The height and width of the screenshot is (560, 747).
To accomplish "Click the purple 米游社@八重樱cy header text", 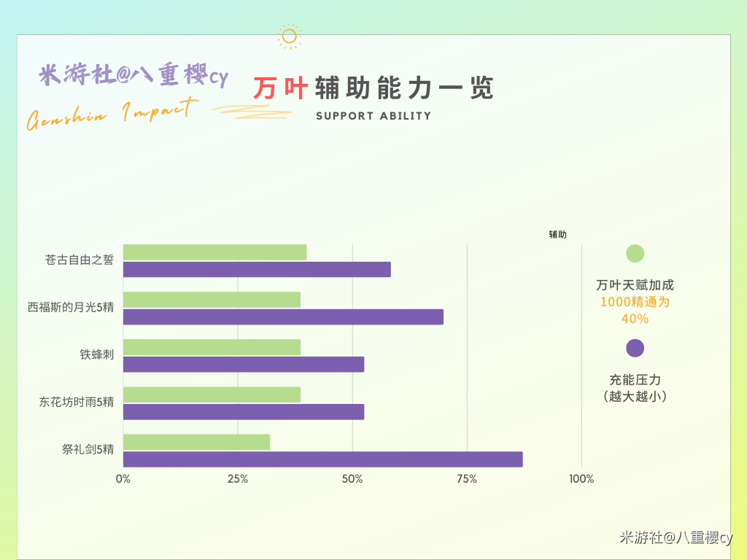I will click(x=133, y=75).
